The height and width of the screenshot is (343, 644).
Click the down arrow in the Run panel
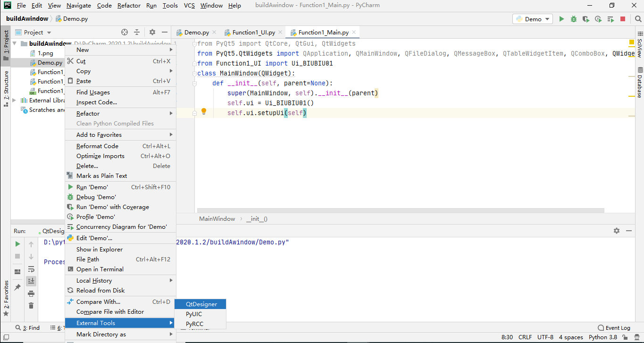(x=31, y=257)
